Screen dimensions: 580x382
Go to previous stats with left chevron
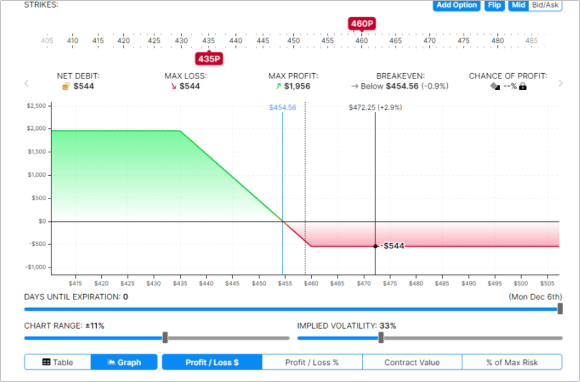click(x=26, y=83)
